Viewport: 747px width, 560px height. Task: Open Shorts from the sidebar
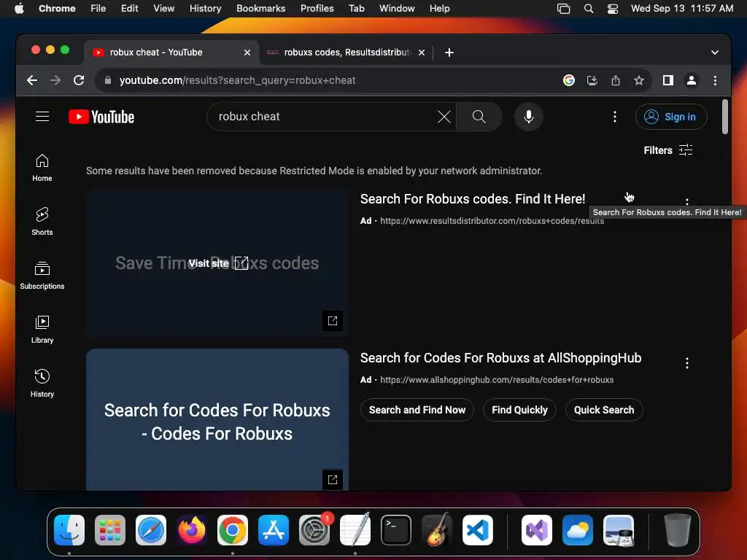coord(42,222)
